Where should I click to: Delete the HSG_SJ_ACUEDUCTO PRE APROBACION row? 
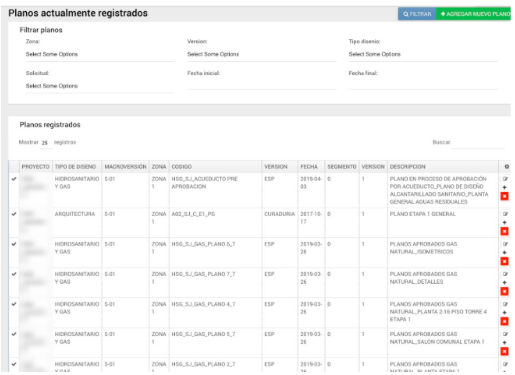pos(505,196)
